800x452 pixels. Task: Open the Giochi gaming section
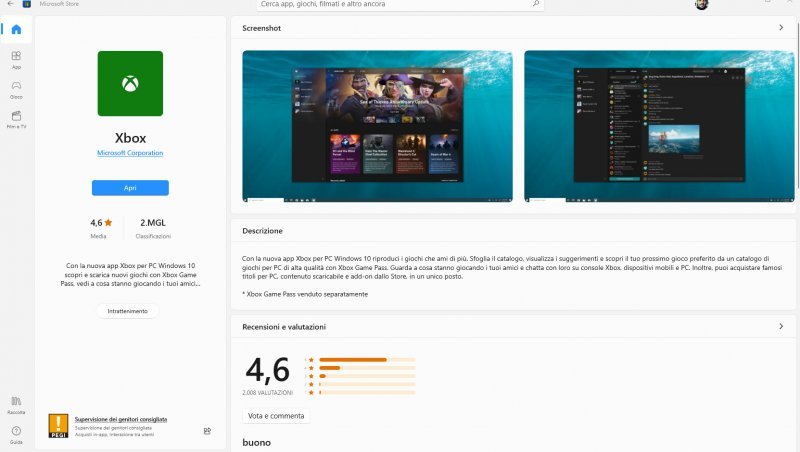pos(16,90)
